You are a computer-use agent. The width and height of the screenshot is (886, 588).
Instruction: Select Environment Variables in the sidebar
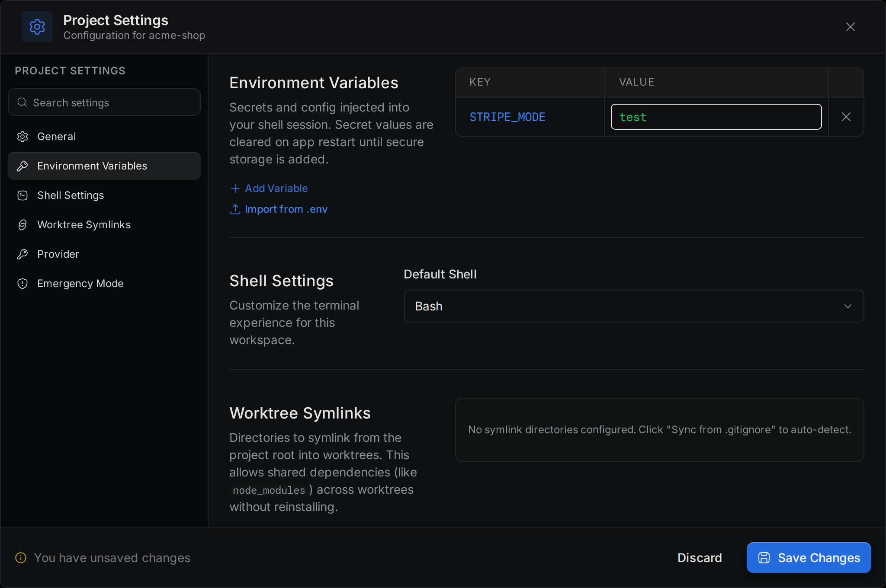(104, 166)
